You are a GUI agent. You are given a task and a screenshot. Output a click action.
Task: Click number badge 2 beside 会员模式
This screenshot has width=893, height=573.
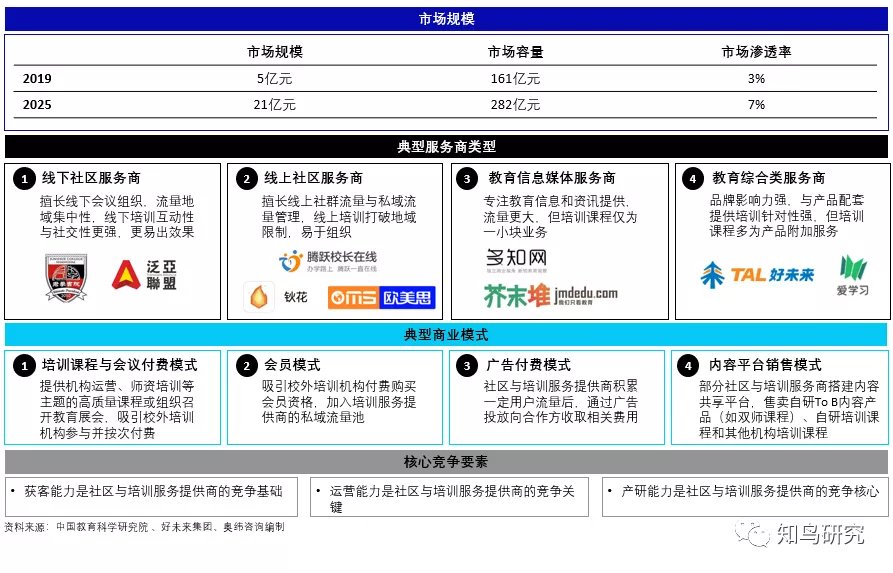tap(247, 366)
